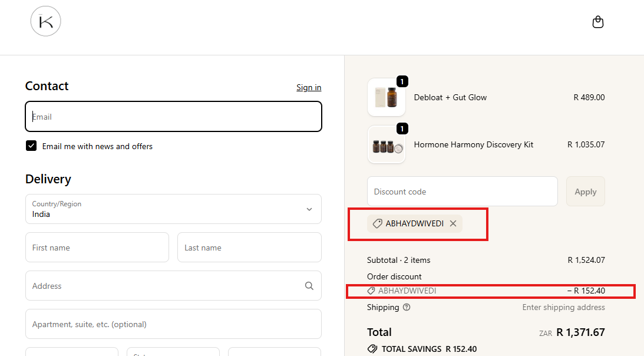644x356 pixels.
Task: Click the Delivery section heading
Action: pos(48,179)
